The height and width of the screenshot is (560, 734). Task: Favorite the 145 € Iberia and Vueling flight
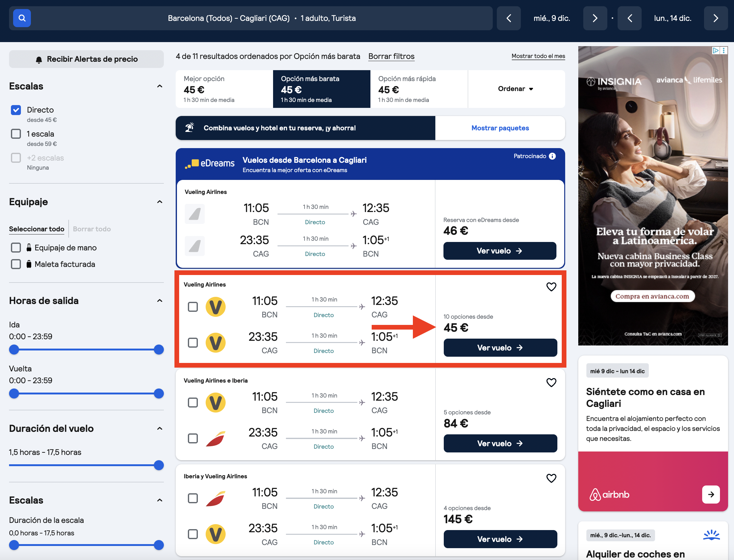[551, 478]
